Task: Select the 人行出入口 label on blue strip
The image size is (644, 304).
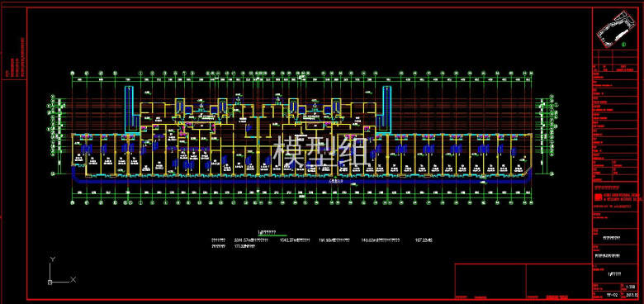Action: tap(334, 181)
